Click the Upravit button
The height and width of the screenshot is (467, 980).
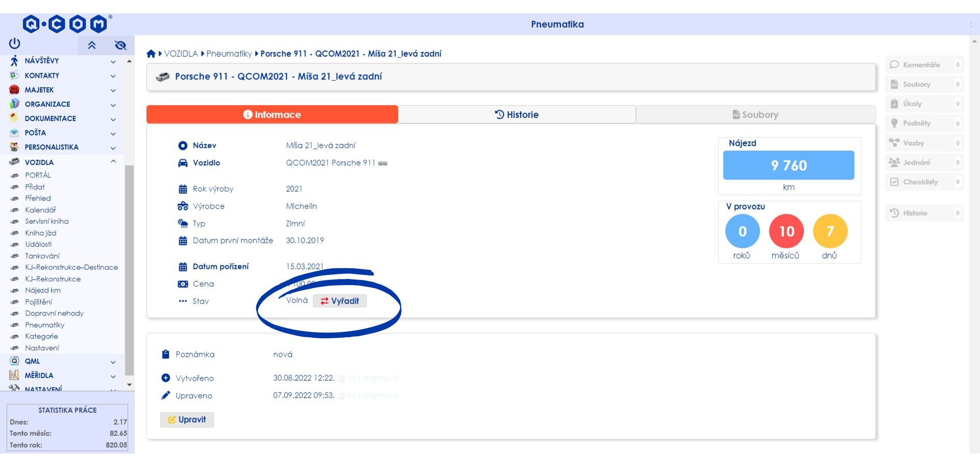[187, 419]
